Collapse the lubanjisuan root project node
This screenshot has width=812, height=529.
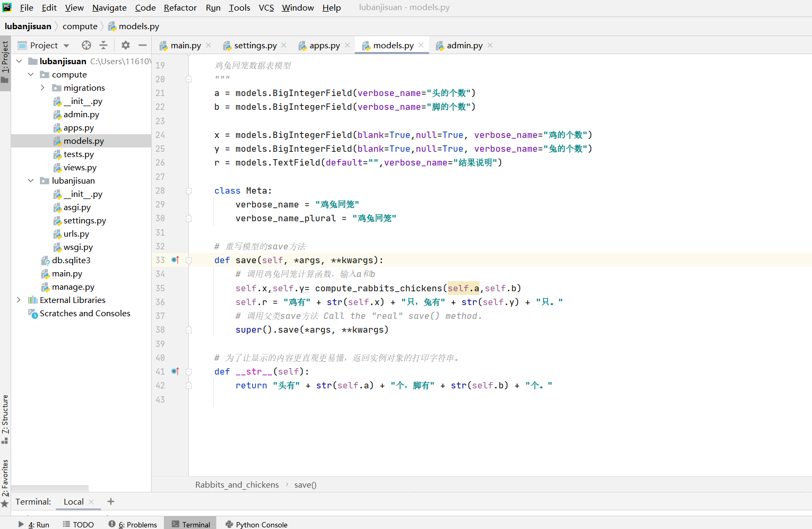(x=19, y=61)
